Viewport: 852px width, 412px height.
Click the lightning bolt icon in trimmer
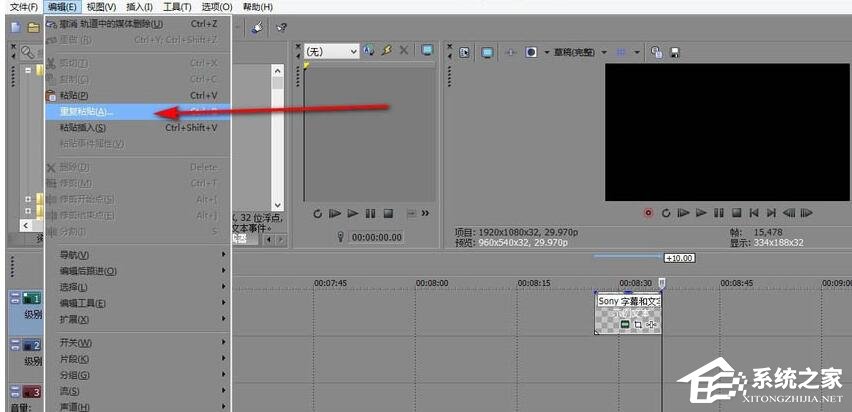[x=386, y=51]
